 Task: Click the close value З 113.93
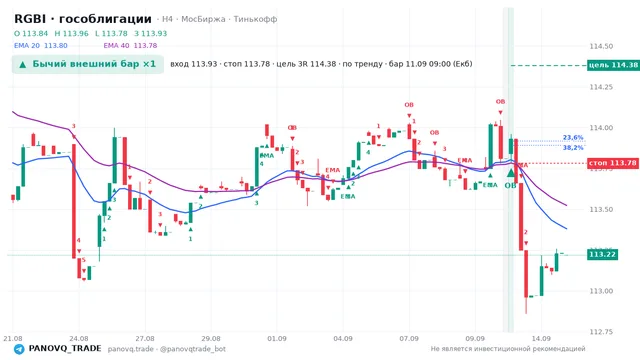[x=151, y=33]
